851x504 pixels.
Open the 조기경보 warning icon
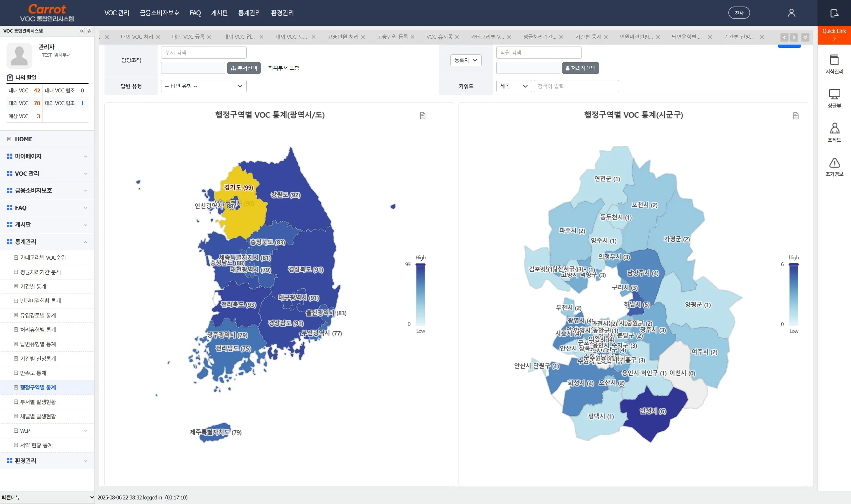click(834, 163)
